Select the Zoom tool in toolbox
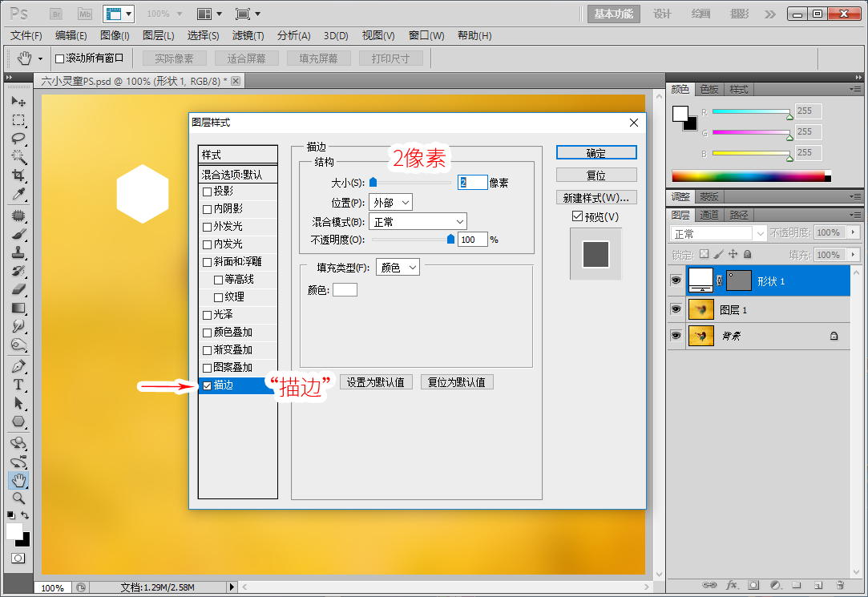This screenshot has height=597, width=868. [18, 498]
